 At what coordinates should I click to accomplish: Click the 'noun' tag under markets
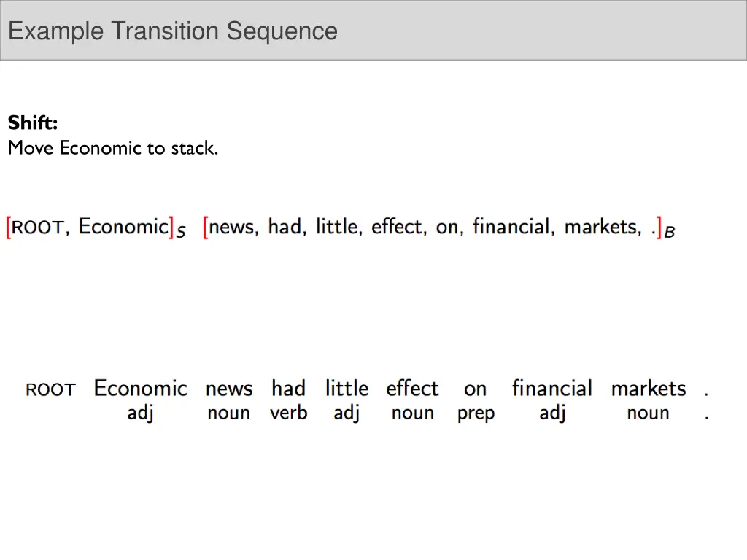(648, 413)
